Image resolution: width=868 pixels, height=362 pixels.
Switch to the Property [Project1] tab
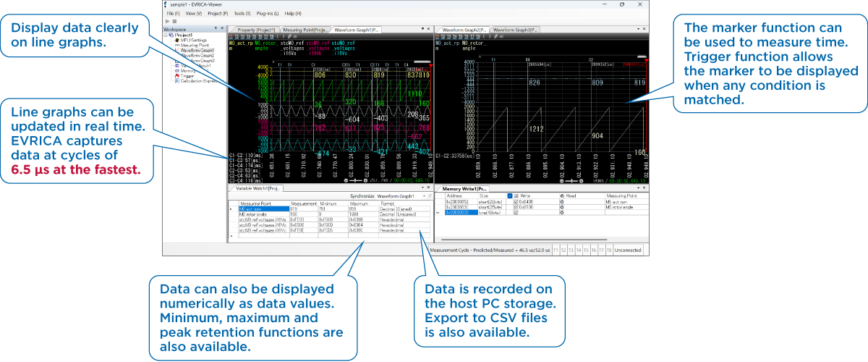pyautogui.click(x=256, y=30)
